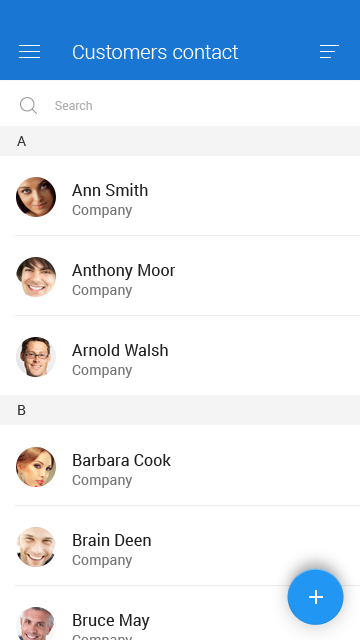Open the sort/filter icon in header

click(x=329, y=52)
